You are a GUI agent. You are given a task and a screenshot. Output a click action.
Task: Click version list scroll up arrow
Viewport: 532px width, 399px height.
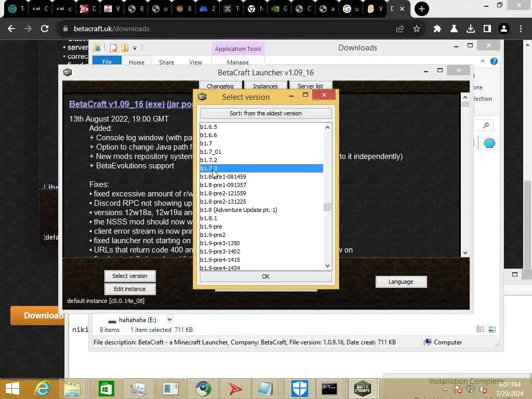[327, 127]
